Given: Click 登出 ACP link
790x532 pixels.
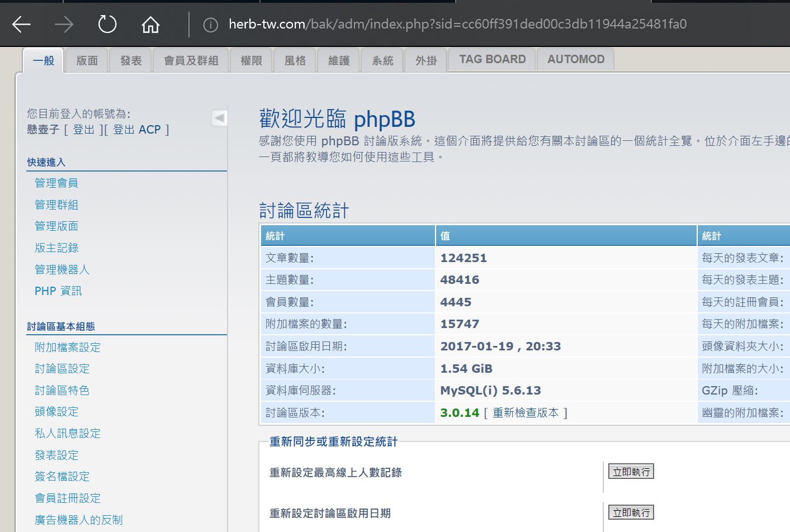Looking at the screenshot, I should (136, 130).
